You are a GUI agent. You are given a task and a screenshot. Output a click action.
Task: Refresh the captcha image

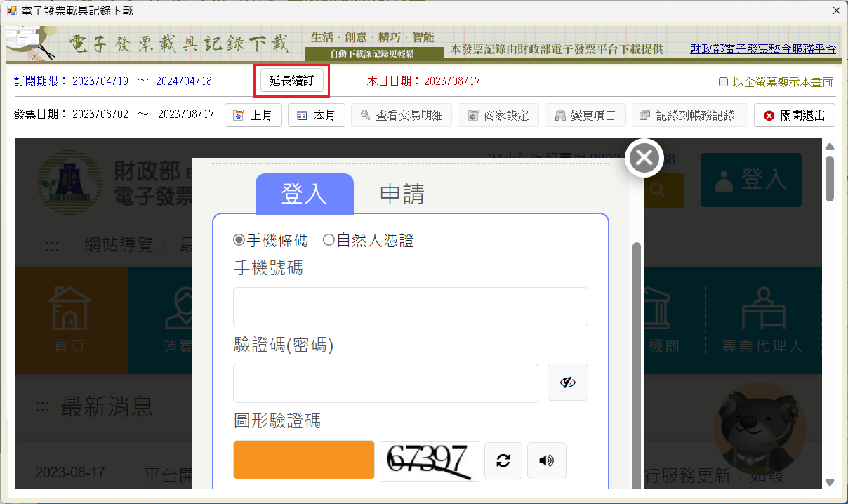(503, 460)
